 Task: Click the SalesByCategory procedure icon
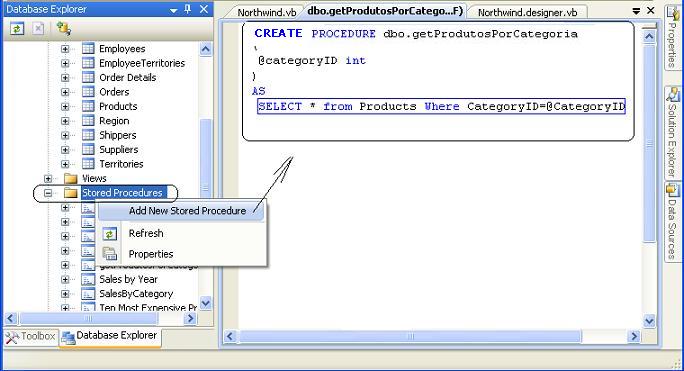pos(88,294)
